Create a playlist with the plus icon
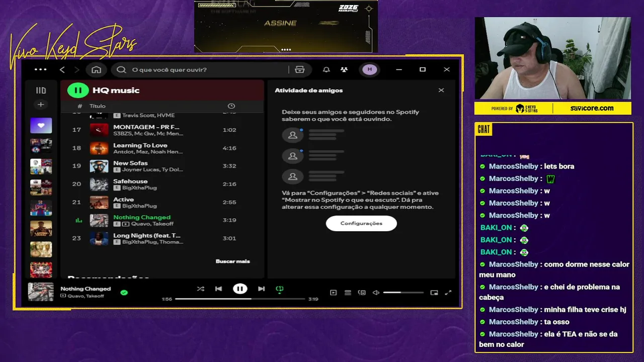 point(41,105)
